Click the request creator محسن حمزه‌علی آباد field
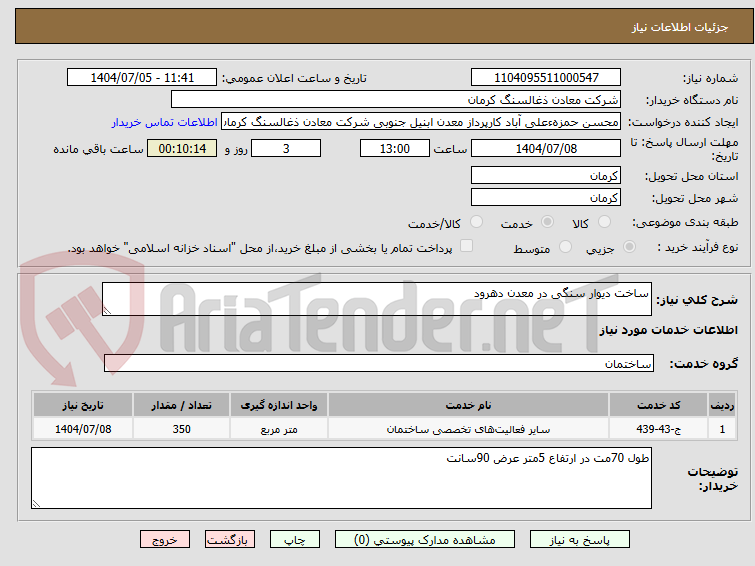Screen dimensions: 755x566 click(x=421, y=122)
